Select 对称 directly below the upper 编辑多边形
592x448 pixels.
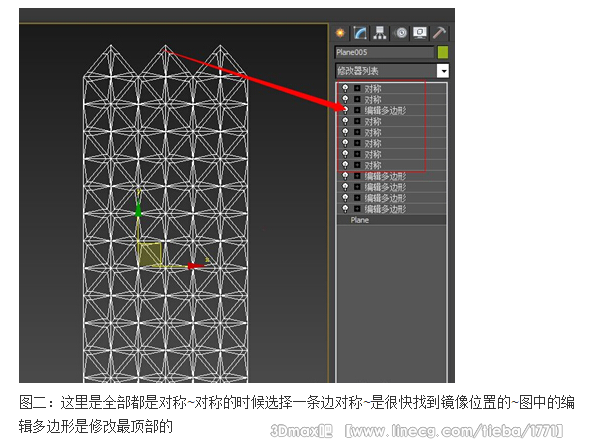[373, 122]
